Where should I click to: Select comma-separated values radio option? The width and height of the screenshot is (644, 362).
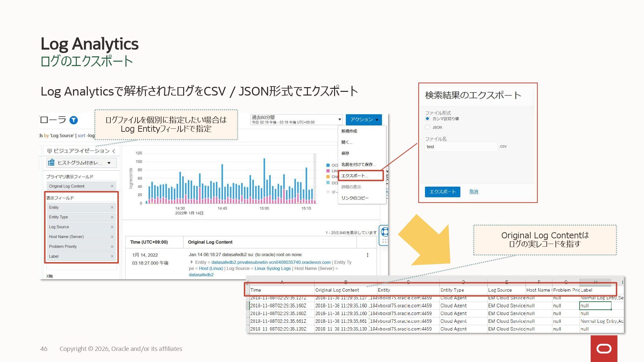pyautogui.click(x=427, y=119)
